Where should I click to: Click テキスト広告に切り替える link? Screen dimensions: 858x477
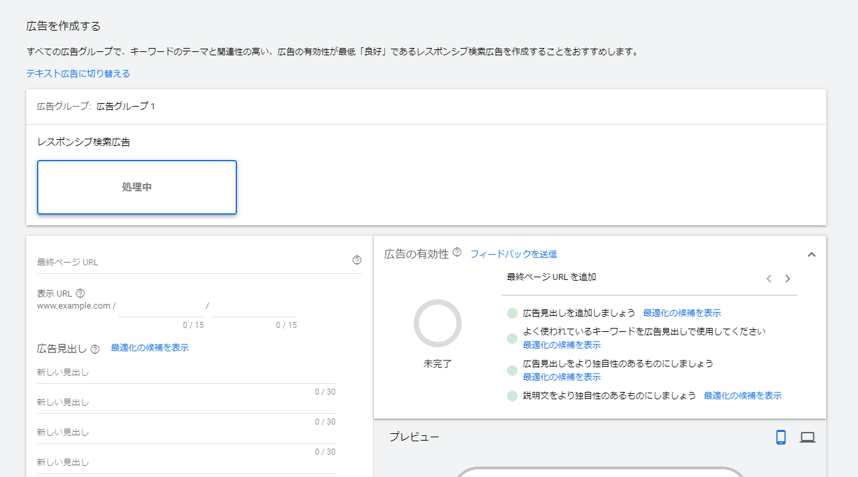78,73
